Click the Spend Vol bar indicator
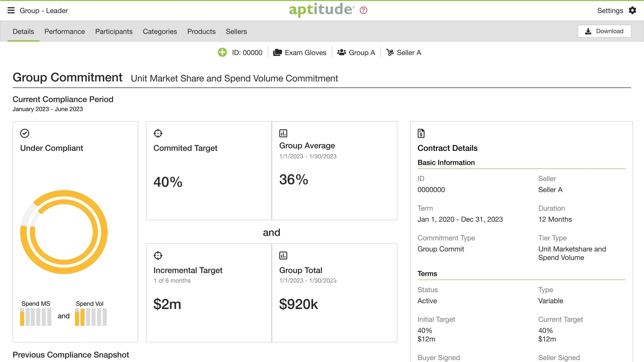644x362 pixels. 91,317
